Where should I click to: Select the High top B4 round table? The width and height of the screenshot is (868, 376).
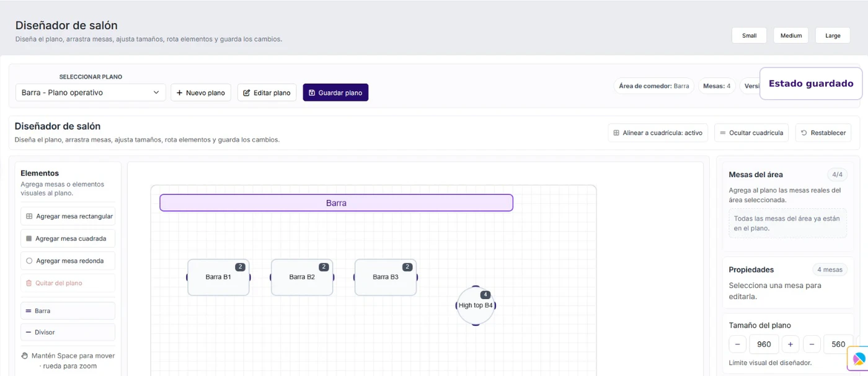click(x=476, y=305)
